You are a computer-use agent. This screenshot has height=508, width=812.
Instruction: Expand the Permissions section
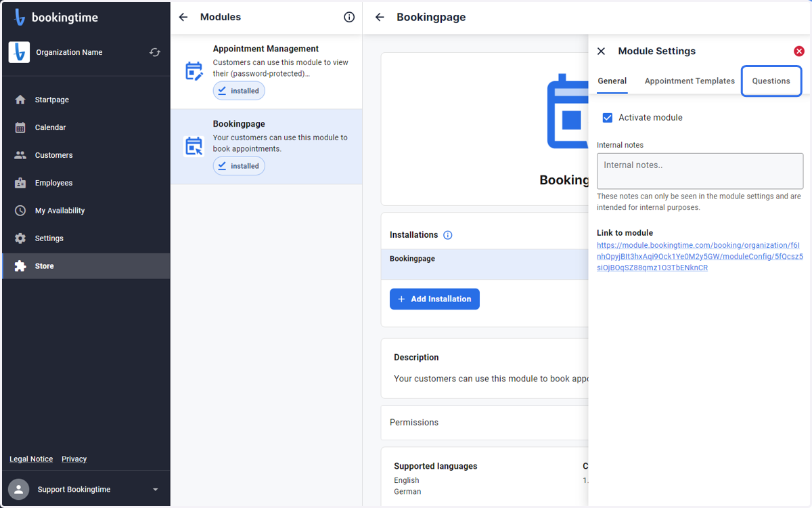(x=485, y=422)
